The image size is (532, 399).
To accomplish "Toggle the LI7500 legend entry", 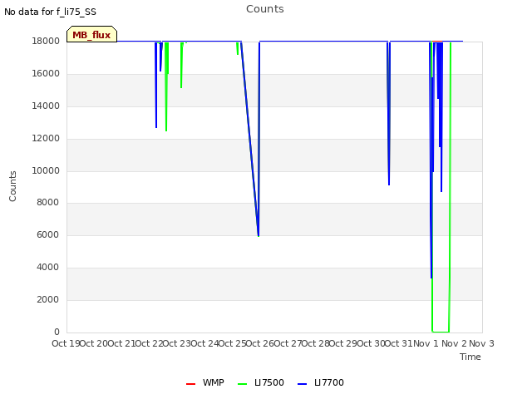I will (260, 382).
